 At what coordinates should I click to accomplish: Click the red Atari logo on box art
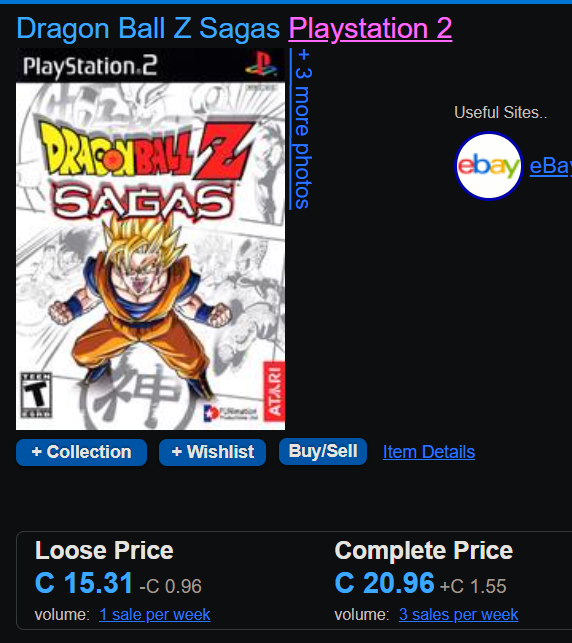pyautogui.click(x=274, y=391)
